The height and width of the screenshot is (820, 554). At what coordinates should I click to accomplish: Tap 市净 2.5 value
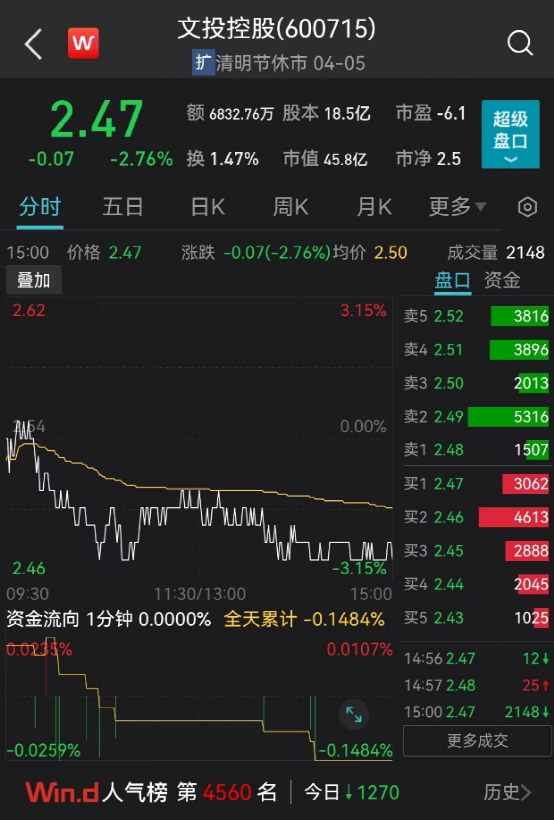(428, 159)
